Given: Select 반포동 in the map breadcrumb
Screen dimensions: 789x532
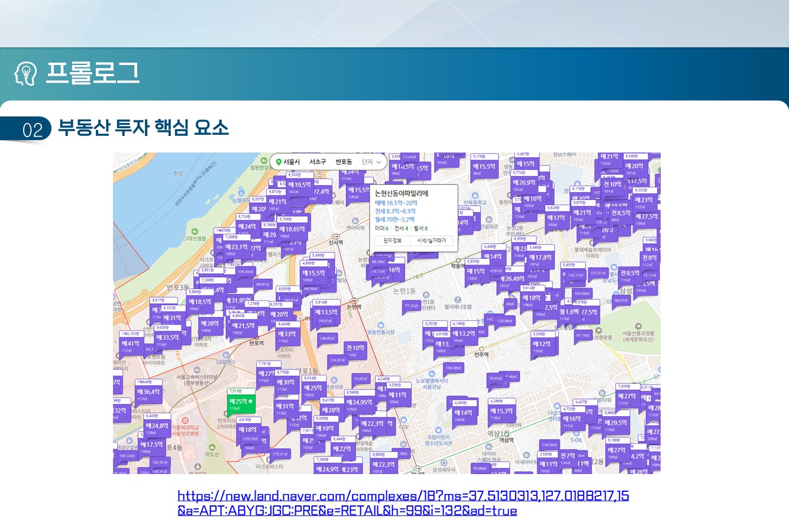Looking at the screenshot, I should coord(344,162).
